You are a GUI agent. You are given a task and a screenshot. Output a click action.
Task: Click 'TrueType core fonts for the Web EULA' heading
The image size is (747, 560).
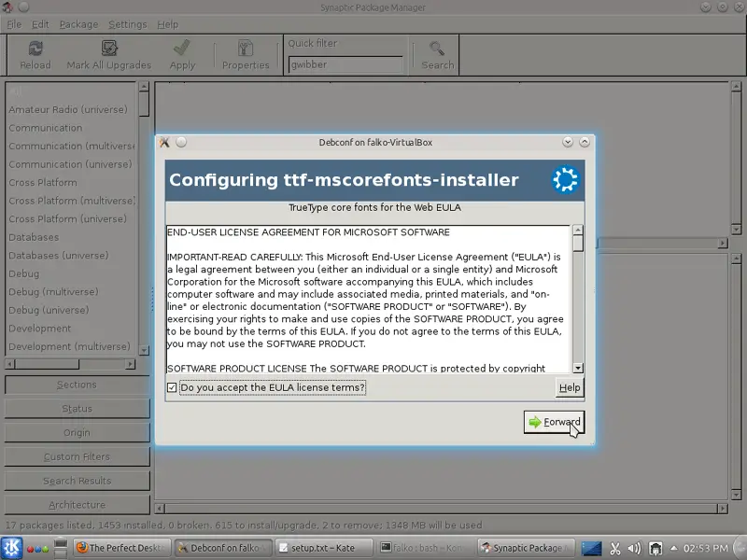point(374,207)
